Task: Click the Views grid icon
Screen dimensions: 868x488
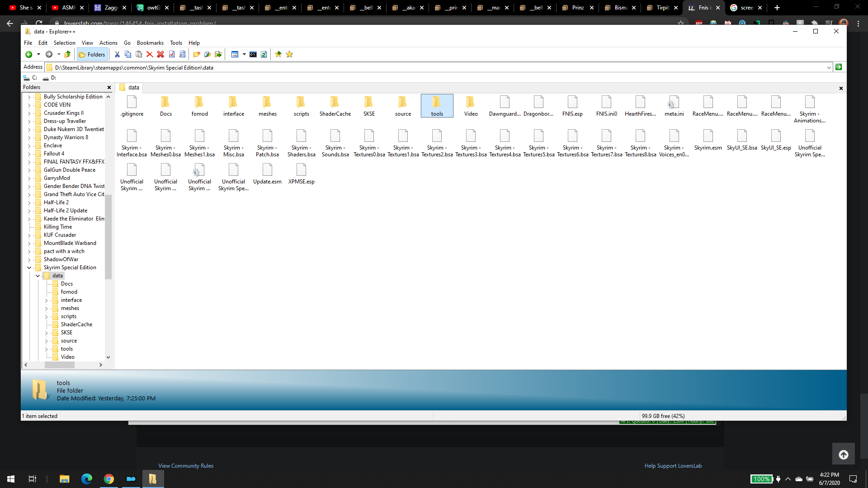Action: (x=235, y=55)
